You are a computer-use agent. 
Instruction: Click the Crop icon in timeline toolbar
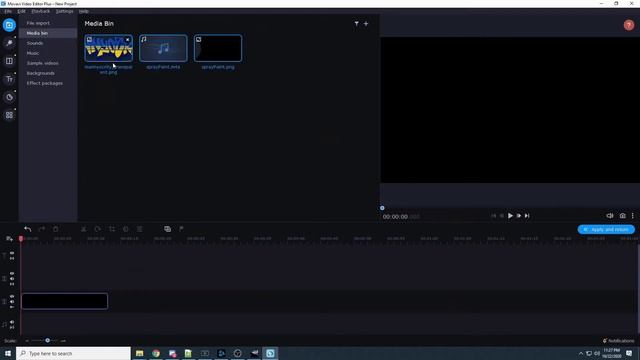112,229
